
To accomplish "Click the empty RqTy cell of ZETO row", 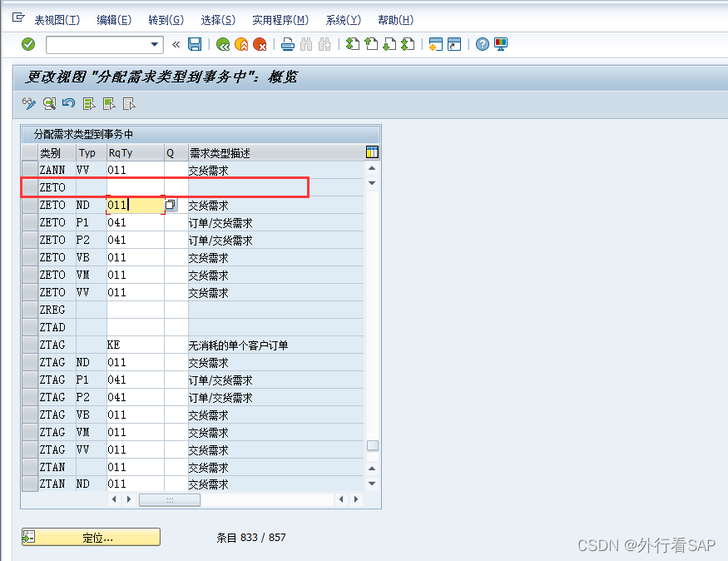I will click(135, 187).
